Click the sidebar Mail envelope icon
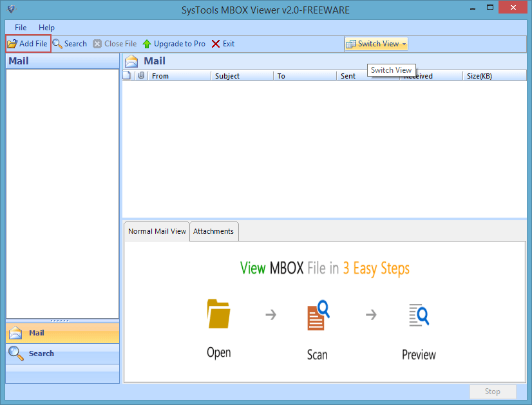 pos(15,333)
